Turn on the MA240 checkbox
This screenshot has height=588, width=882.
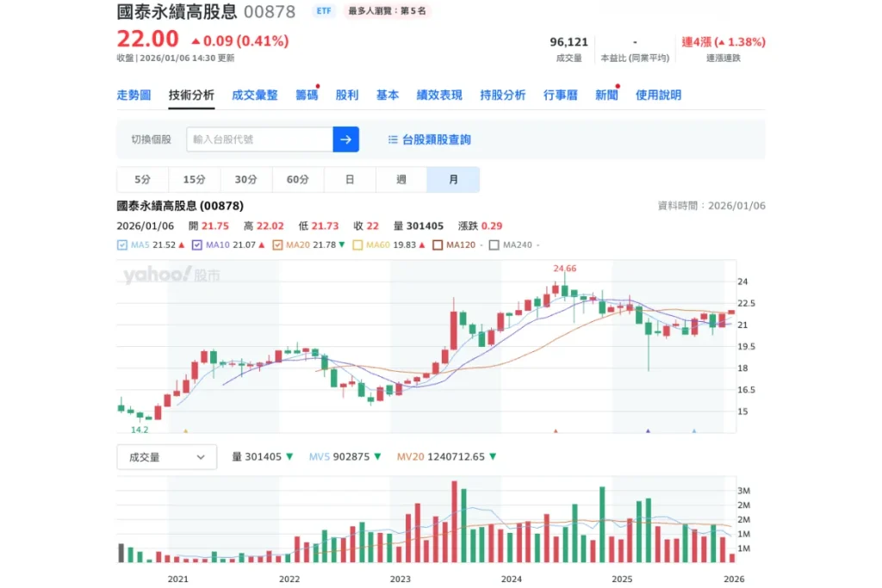point(494,245)
